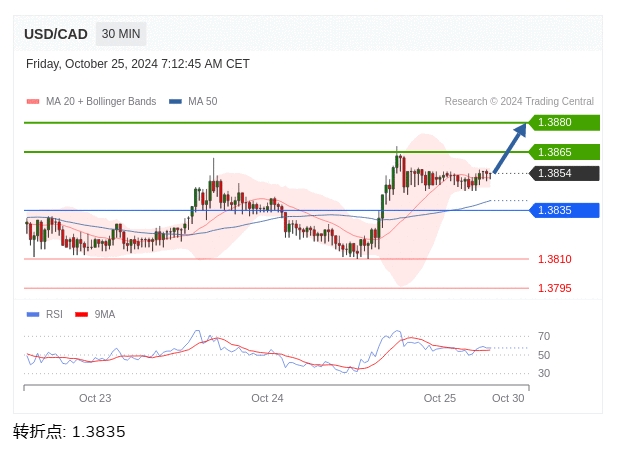The height and width of the screenshot is (452, 633).
Task: Click the 1.3795 support value
Action: click(x=555, y=288)
